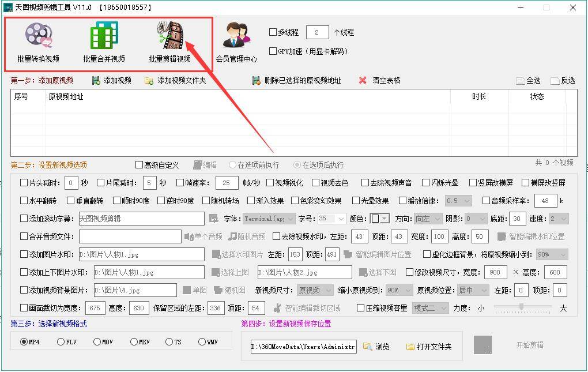
Task: Click the 帧速率 25 input field
Action: point(227,183)
